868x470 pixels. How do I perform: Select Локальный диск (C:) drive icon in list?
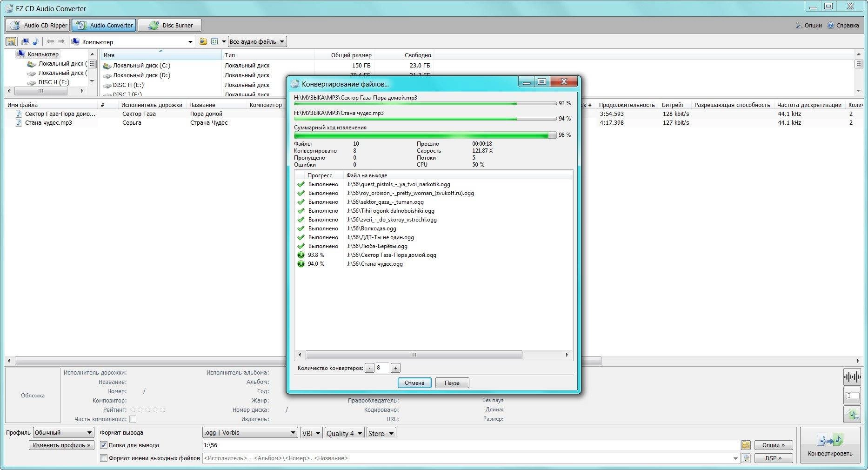click(x=107, y=66)
